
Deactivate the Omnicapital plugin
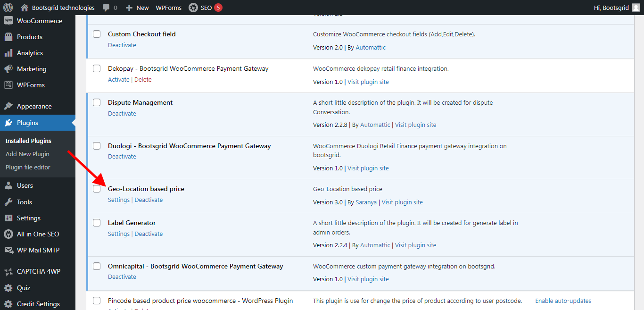(122, 277)
